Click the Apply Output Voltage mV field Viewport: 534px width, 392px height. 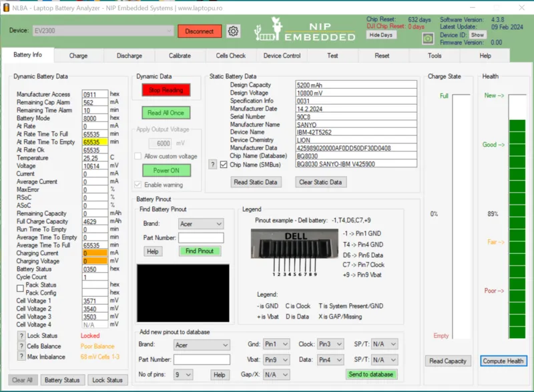[160, 143]
